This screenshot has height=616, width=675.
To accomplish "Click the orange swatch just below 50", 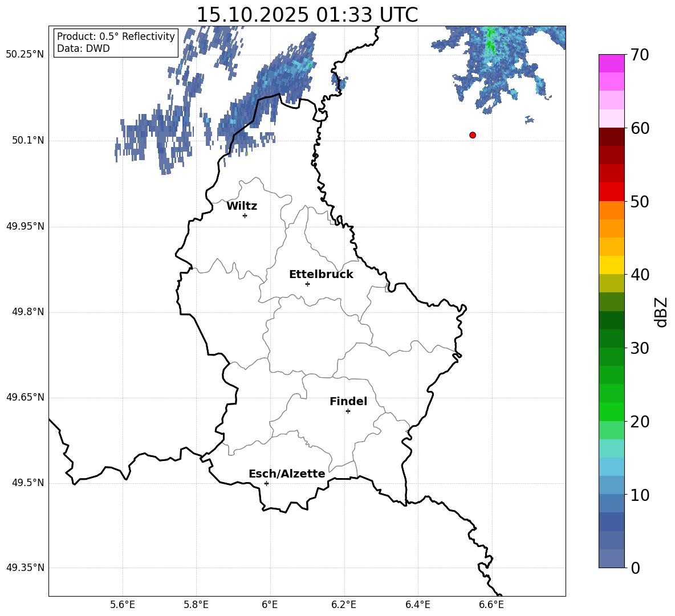I will click(611, 210).
